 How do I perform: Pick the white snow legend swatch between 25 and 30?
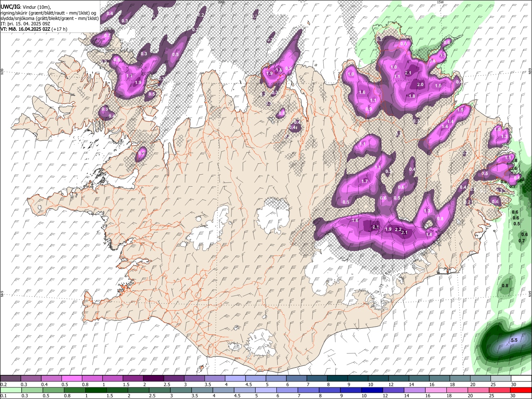point(500,379)
